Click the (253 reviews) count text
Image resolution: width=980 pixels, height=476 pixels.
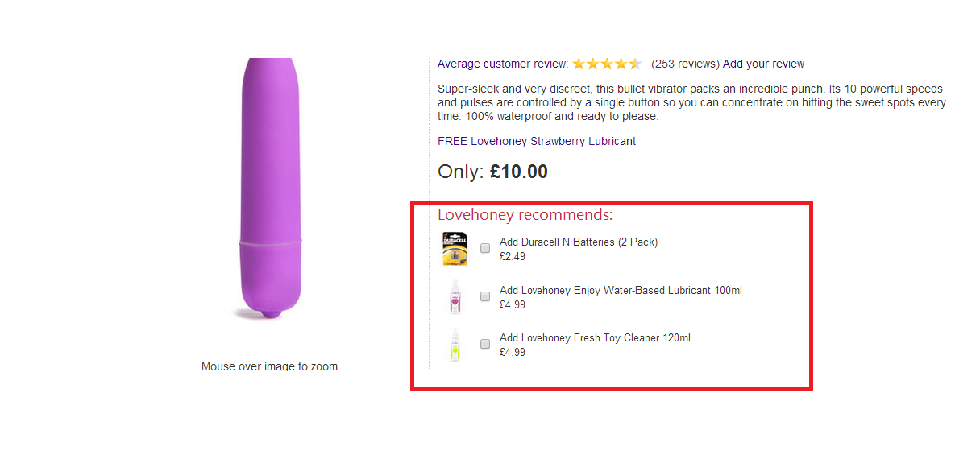coord(685,64)
